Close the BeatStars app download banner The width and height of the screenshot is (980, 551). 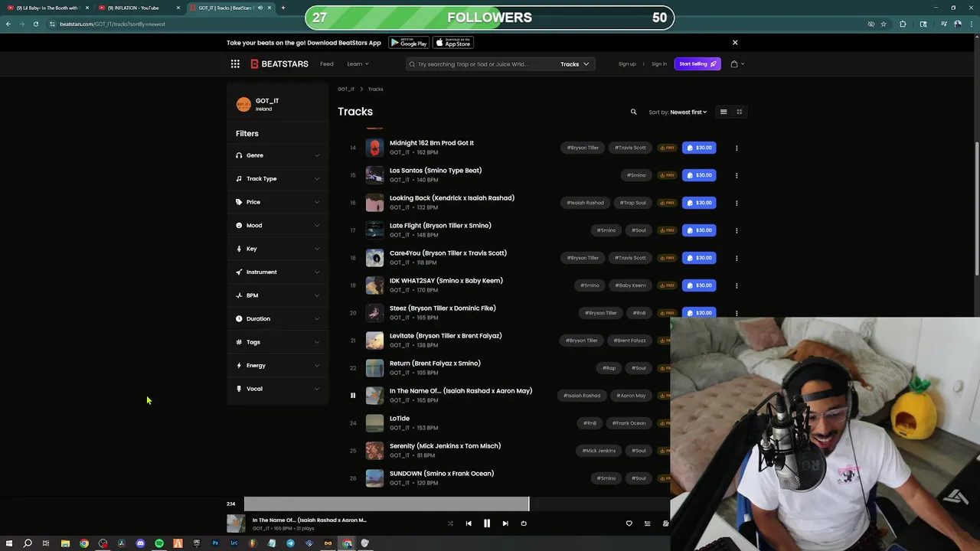click(x=735, y=43)
